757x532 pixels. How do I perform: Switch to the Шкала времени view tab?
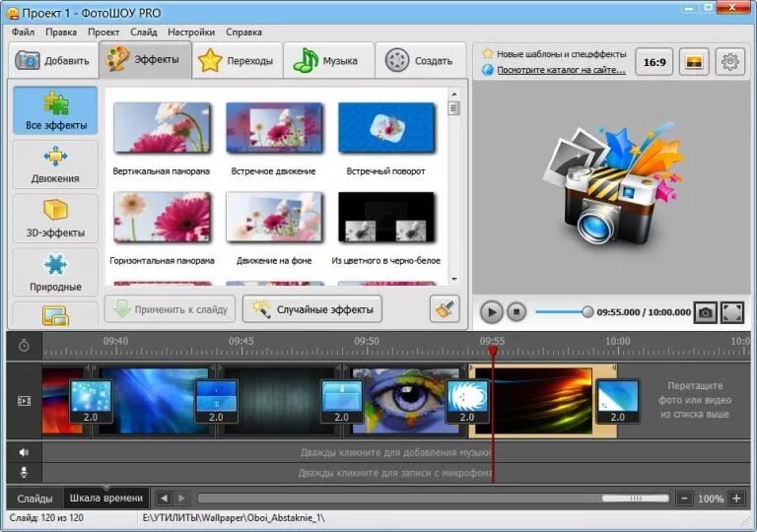click(x=106, y=499)
